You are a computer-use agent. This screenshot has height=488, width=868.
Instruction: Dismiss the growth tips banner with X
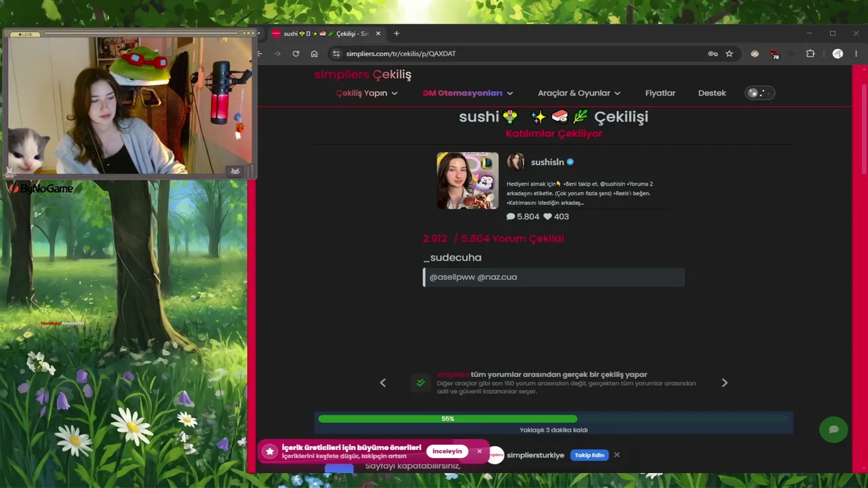tap(479, 451)
